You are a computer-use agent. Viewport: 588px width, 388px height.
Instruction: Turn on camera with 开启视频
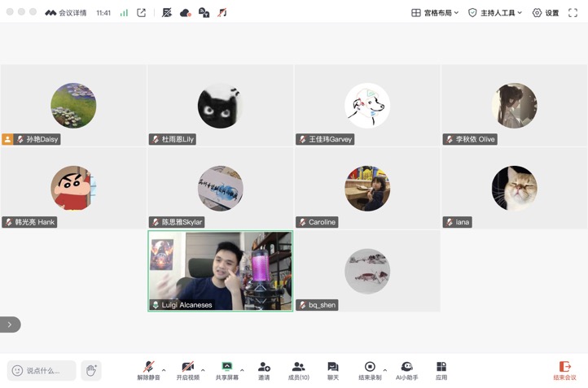[187, 368]
